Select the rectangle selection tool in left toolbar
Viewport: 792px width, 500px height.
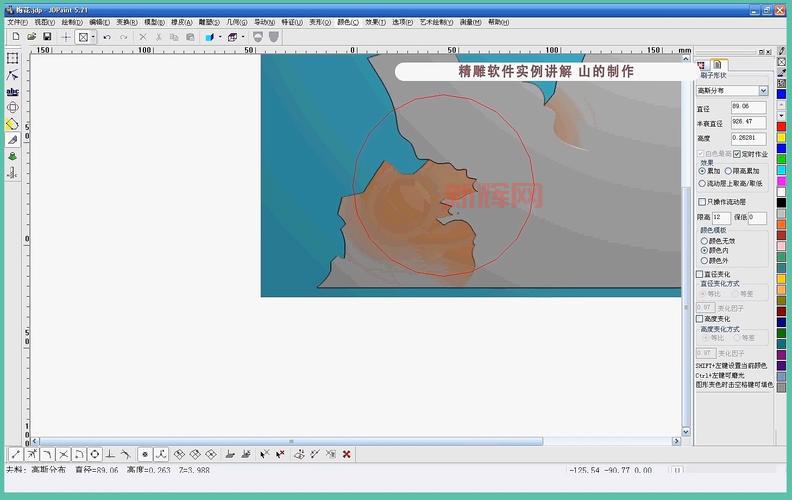coord(13,58)
